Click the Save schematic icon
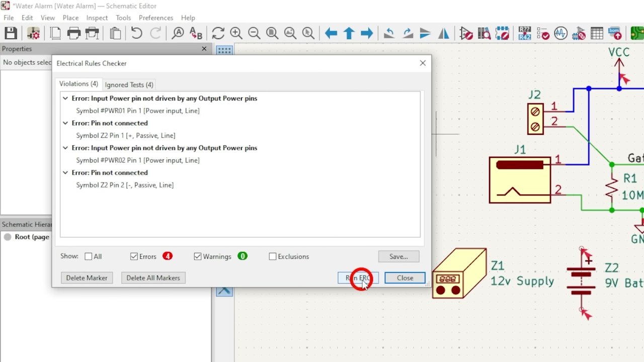Viewport: 644px width, 362px height. pyautogui.click(x=11, y=33)
